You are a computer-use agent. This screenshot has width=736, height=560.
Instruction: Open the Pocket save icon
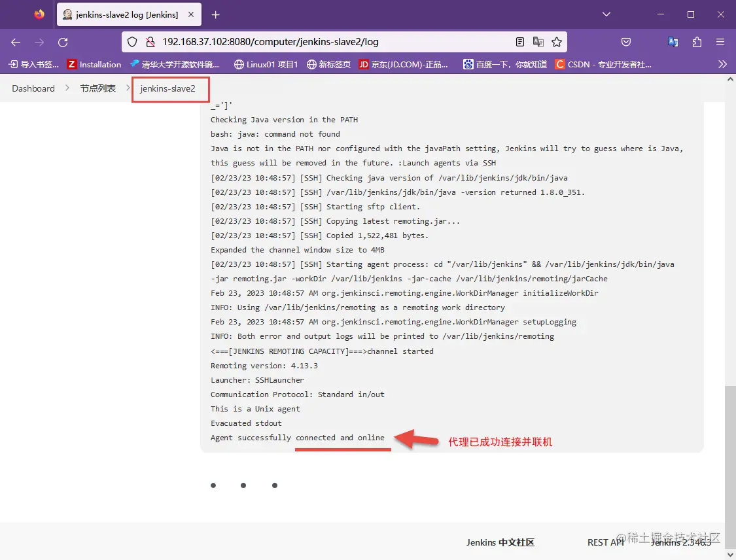626,43
